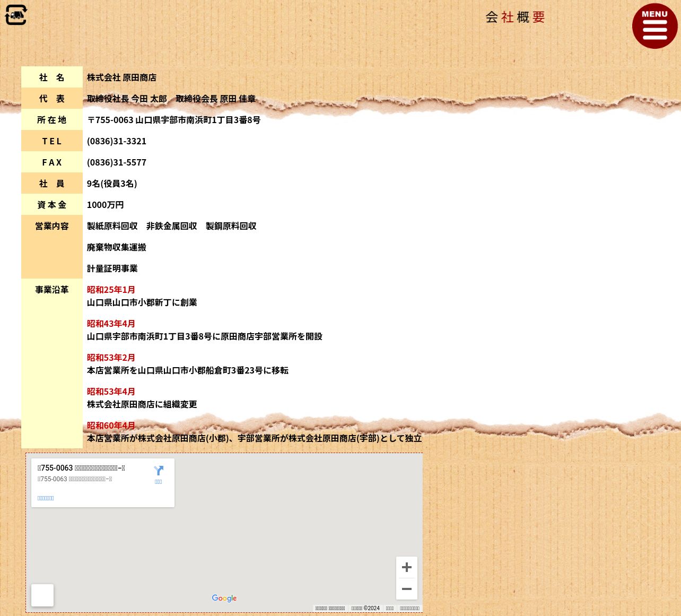Image resolution: width=681 pixels, height=616 pixels.
Task: Click the 製紙原料回収 business line
Action: click(x=172, y=226)
